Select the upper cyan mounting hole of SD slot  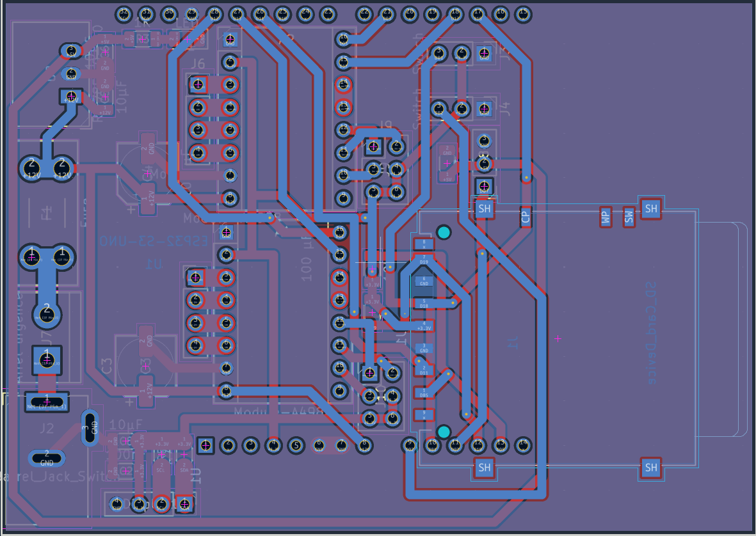tap(444, 233)
